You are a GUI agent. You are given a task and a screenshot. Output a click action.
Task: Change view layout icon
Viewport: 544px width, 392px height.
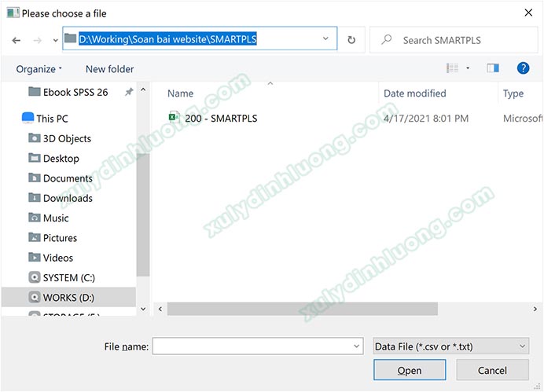point(452,68)
